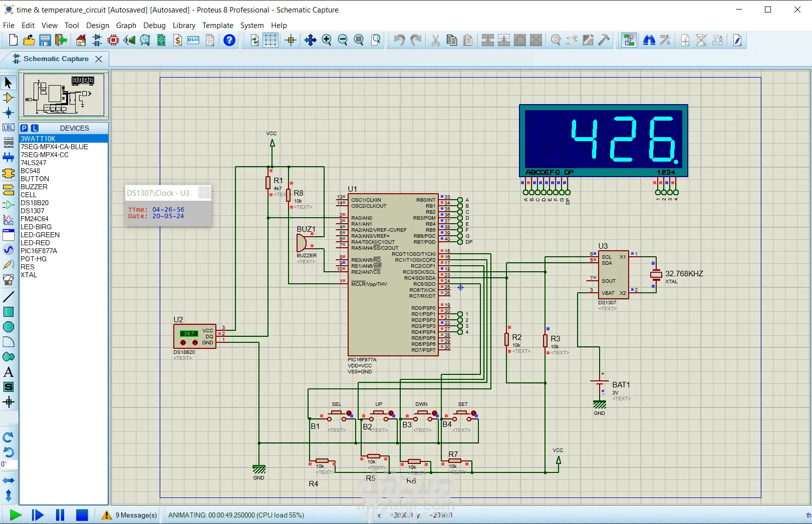
Task: Open the File menu
Action: point(9,26)
